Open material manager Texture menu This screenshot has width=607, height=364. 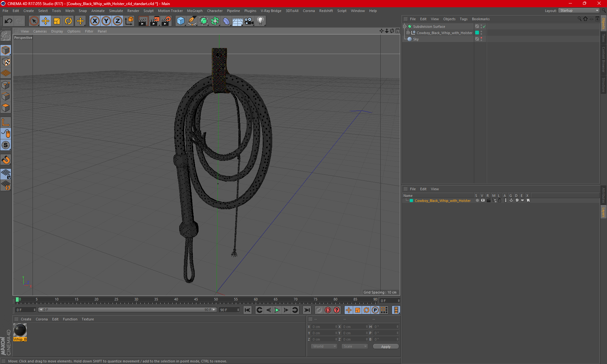point(88,319)
